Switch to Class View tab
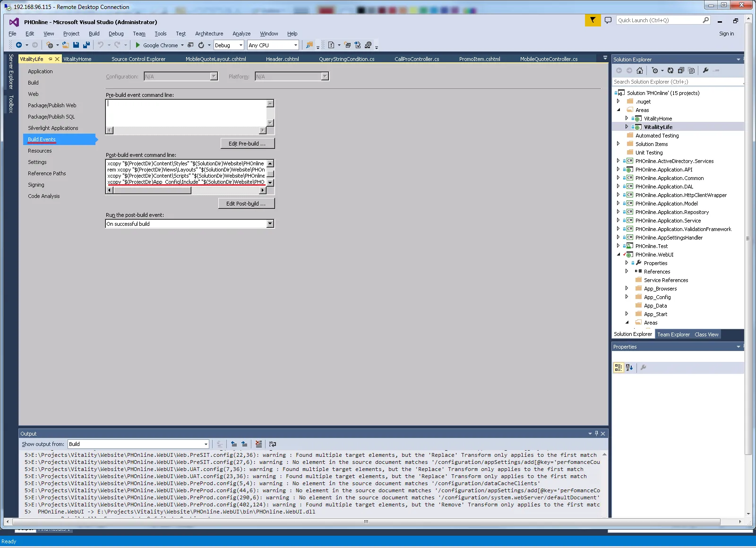The image size is (756, 548). [x=706, y=334]
